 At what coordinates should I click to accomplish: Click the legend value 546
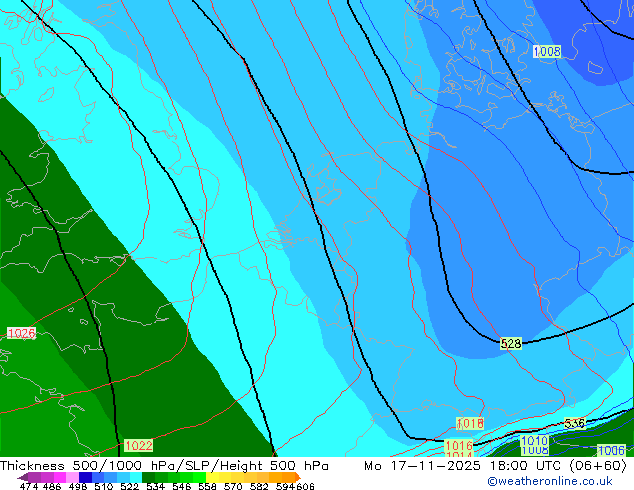[x=182, y=486]
